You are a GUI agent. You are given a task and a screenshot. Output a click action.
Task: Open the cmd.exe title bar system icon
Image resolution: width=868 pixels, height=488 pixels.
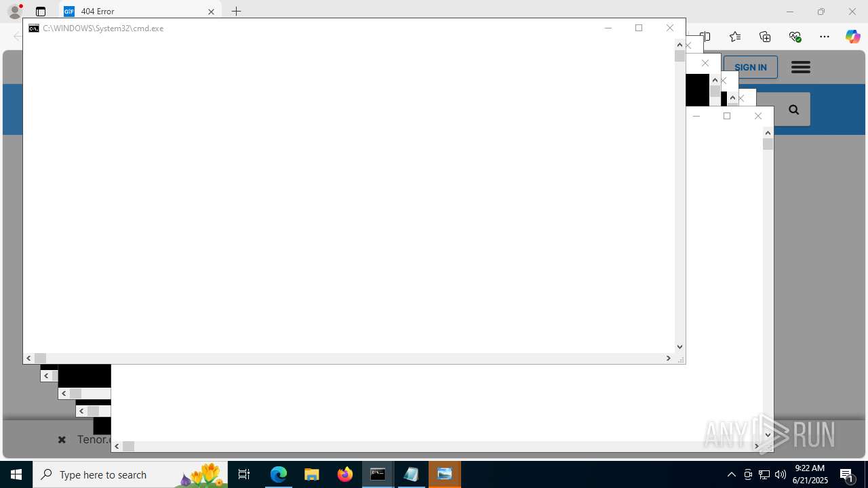pos(33,28)
